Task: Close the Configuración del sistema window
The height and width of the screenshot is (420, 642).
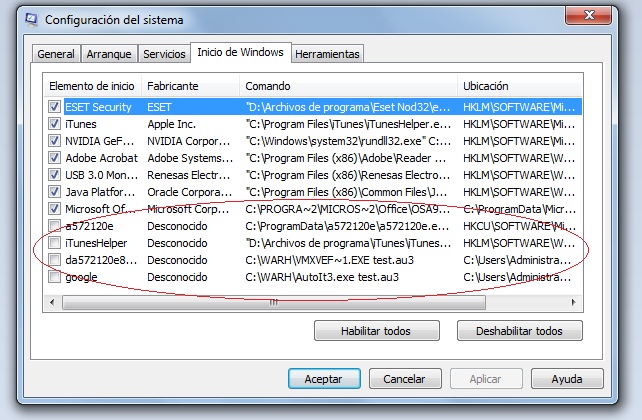Action: [589, 16]
